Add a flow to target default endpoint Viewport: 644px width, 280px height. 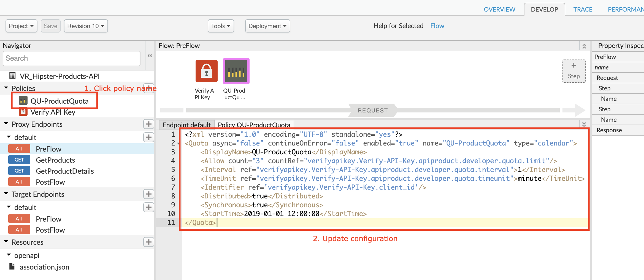[x=149, y=207]
